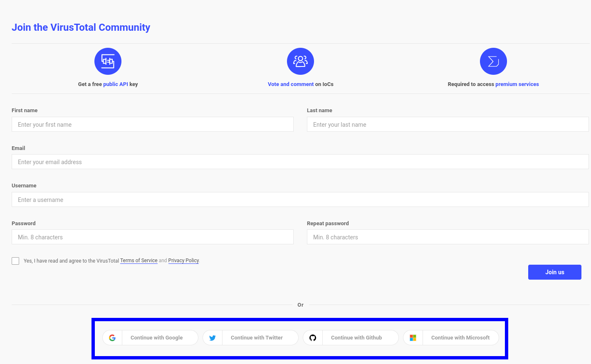Image resolution: width=591 pixels, height=364 pixels.
Task: Select Continue with Microsoft text
Action: [x=460, y=338]
